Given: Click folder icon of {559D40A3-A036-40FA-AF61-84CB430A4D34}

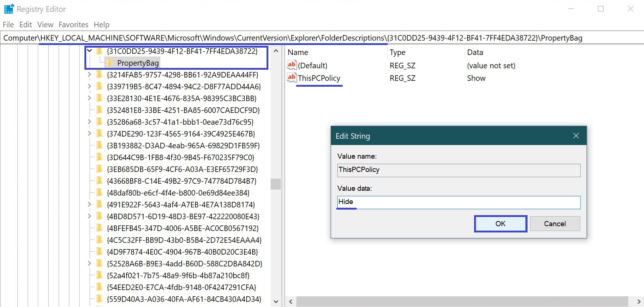Looking at the screenshot, I should (x=100, y=299).
